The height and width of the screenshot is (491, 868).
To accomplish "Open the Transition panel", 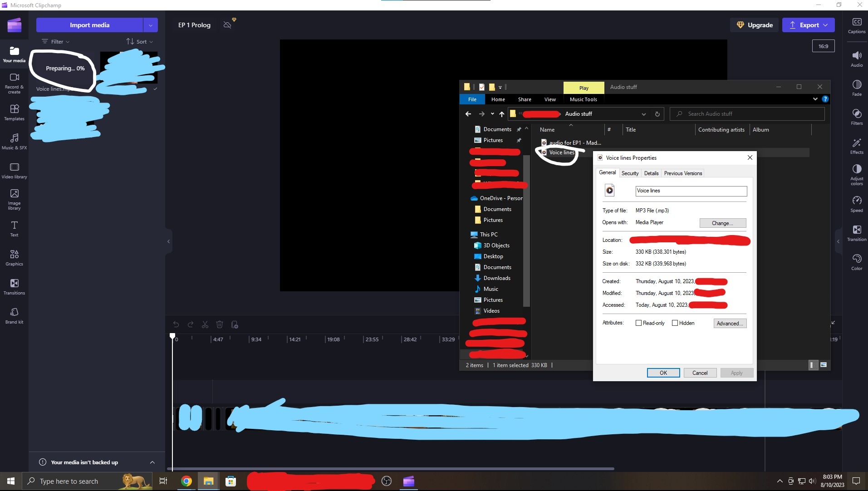I will coord(857,232).
